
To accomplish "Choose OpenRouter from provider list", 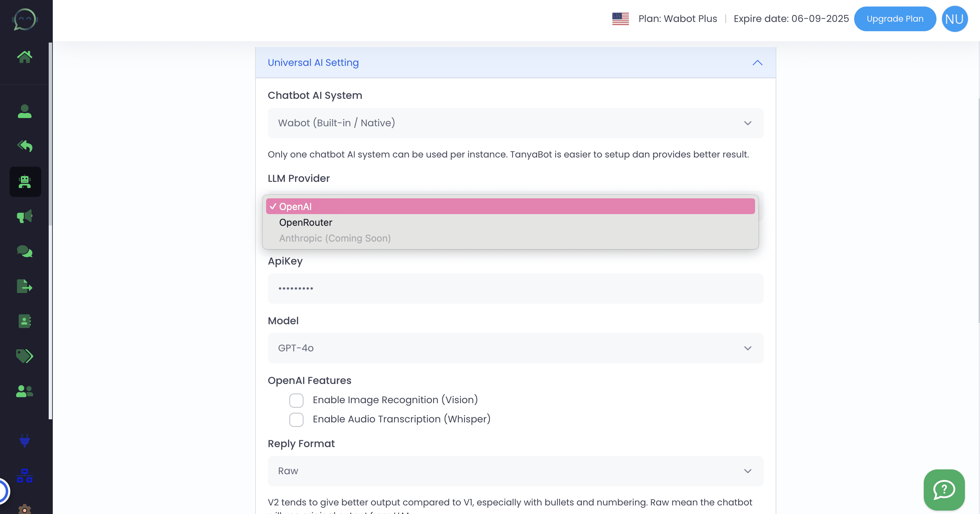I will point(510,222).
